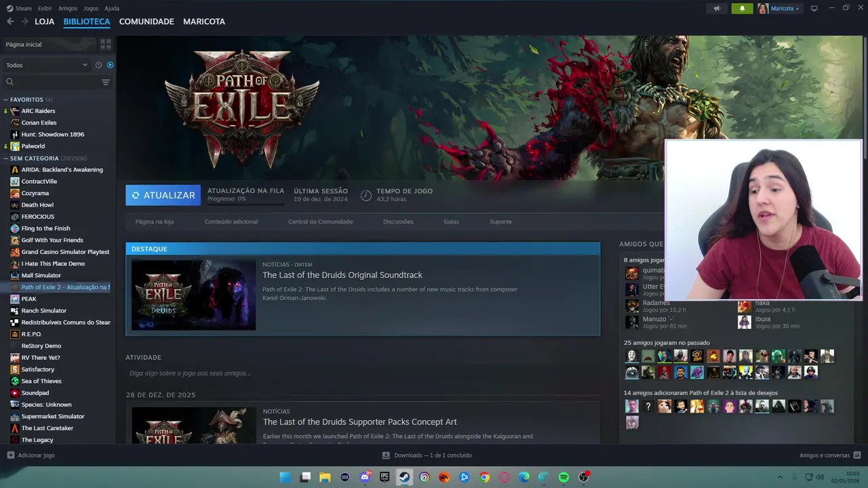Click the activity comment input field
The image size is (868, 488).
point(363,373)
